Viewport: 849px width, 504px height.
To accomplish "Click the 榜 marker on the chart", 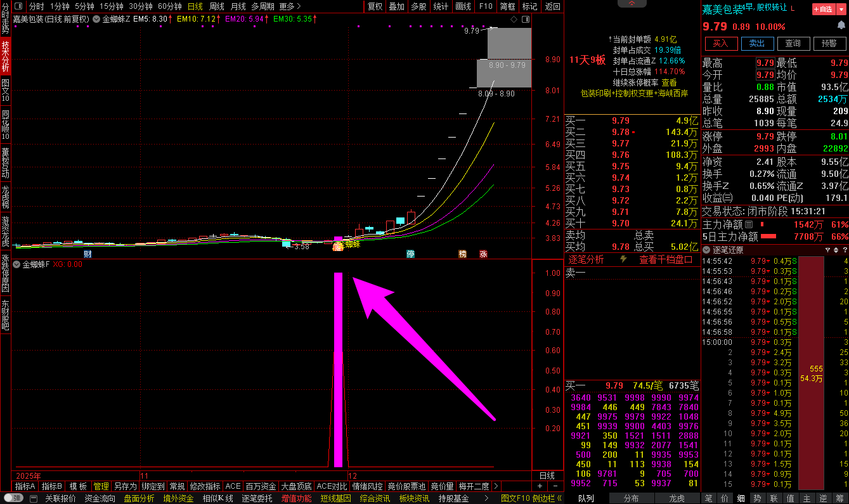I will click(463, 254).
